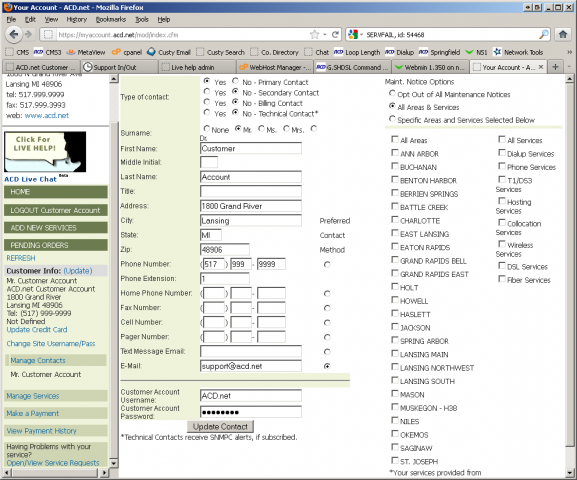Click the browser URL address bar

[183, 35]
